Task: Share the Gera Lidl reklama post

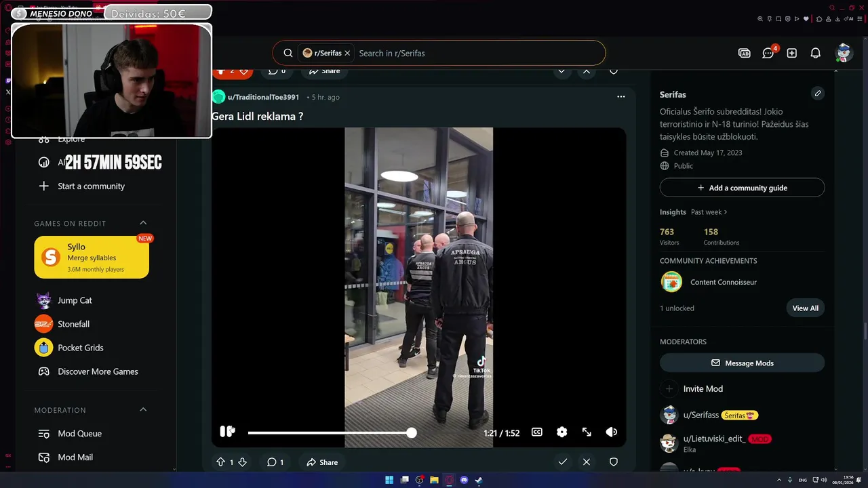Action: coord(322,462)
